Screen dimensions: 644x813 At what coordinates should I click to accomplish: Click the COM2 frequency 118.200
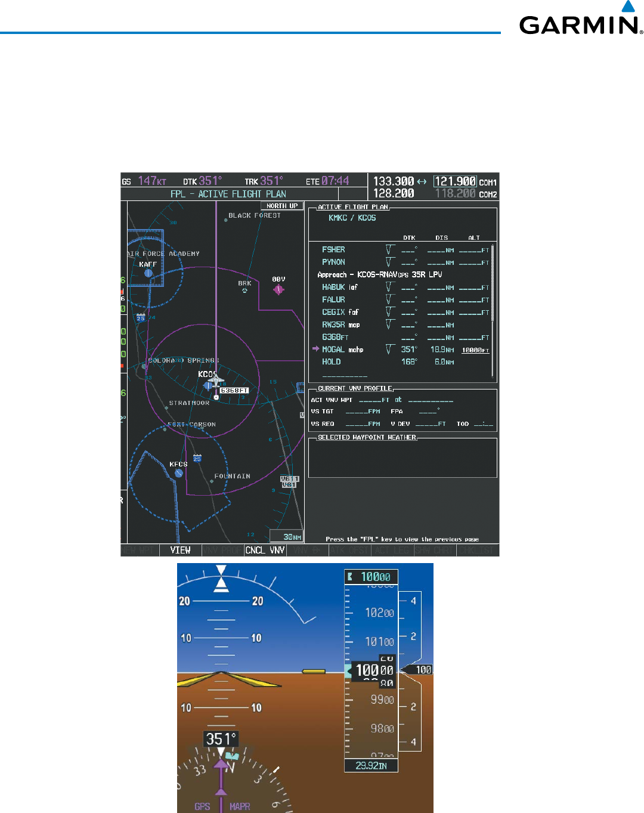tap(456, 193)
